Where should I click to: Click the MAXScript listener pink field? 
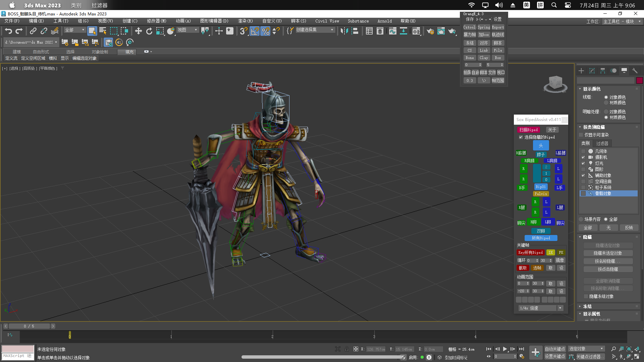click(x=18, y=349)
